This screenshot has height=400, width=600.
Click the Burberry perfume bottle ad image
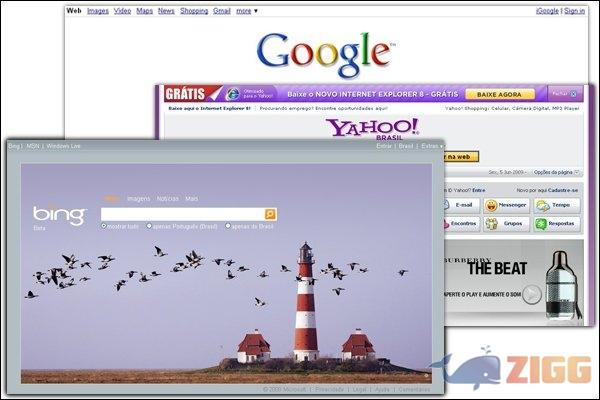click(563, 286)
